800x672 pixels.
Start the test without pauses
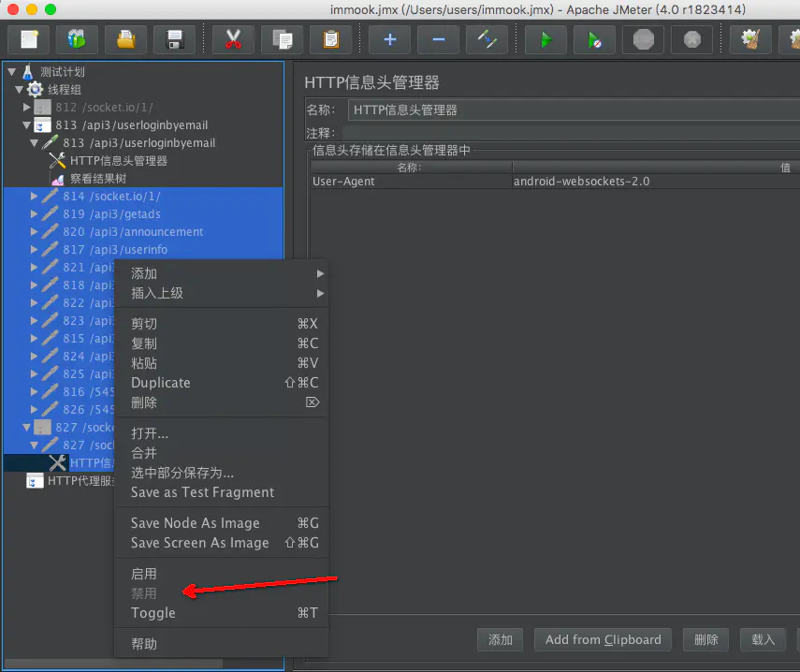(594, 39)
